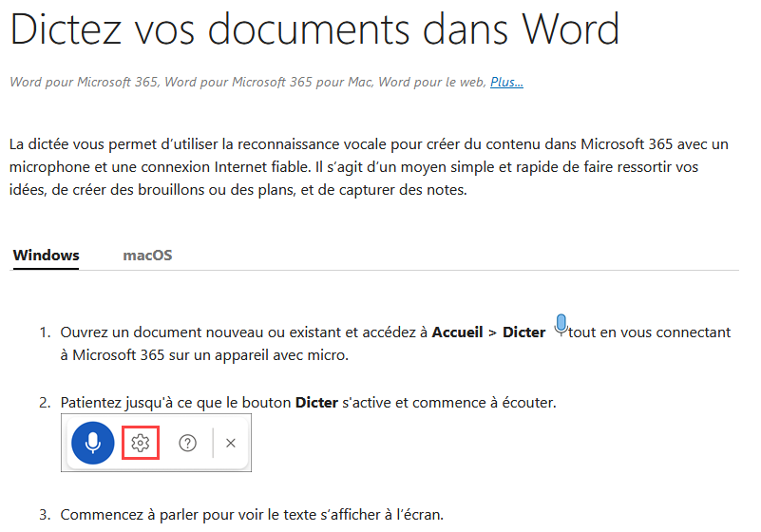
Task: Open dictation settings gear icon
Action: point(141,443)
